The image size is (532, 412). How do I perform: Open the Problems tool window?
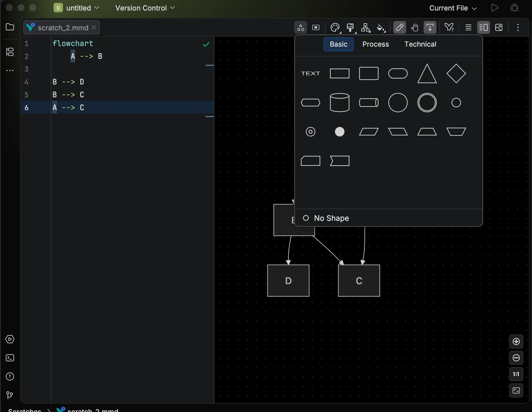pyautogui.click(x=10, y=377)
